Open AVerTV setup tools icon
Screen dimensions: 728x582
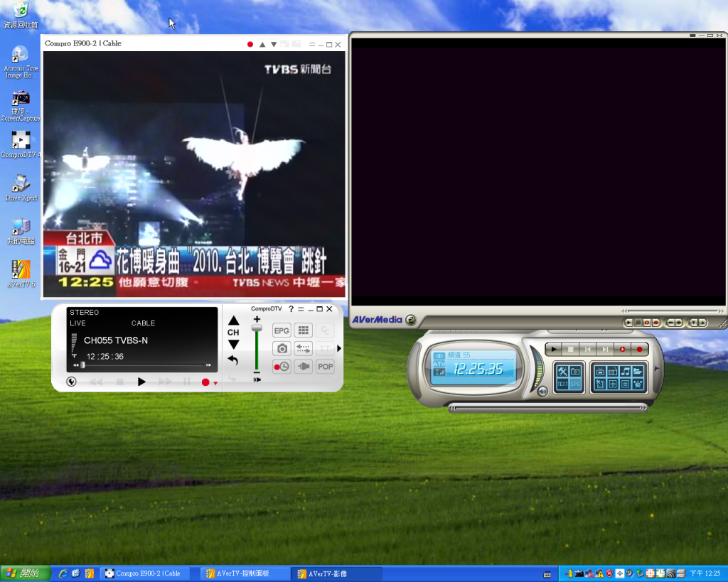(563, 371)
